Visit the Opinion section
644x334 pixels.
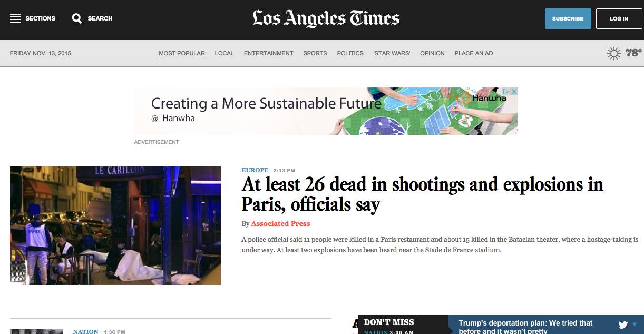tap(432, 53)
